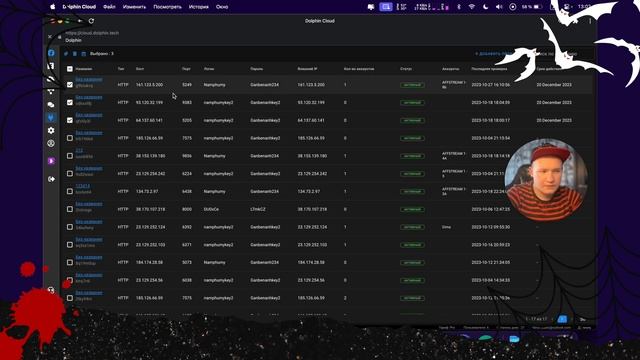Click the Bluetooth icon in menu bar
Screen dimensions: 640x360
click(459, 7)
